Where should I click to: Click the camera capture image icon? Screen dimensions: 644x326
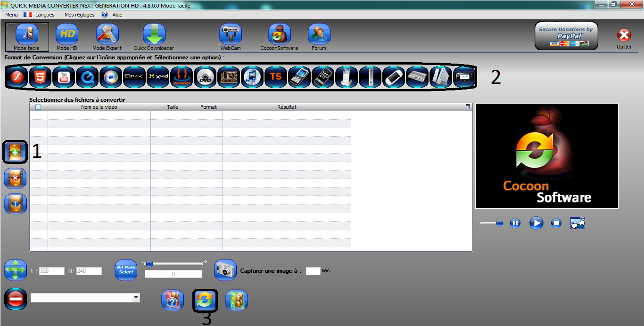click(225, 270)
